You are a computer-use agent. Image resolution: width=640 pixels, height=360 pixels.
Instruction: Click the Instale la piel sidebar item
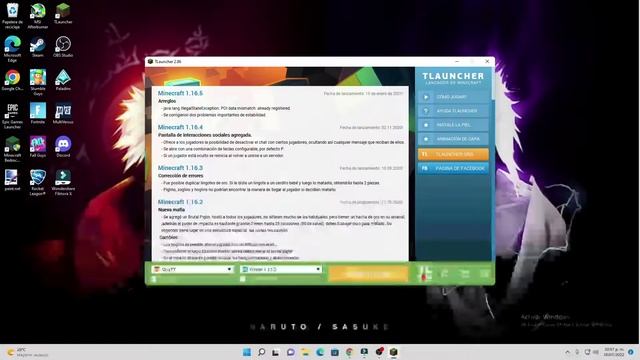click(453, 125)
